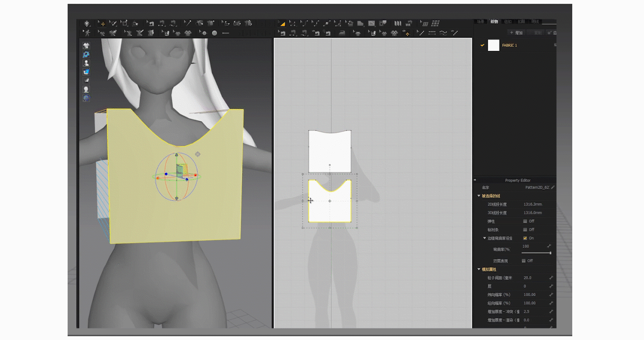This screenshot has width=644, height=340.
Task: Click the 复制 button in fabric panel
Action: (x=536, y=33)
